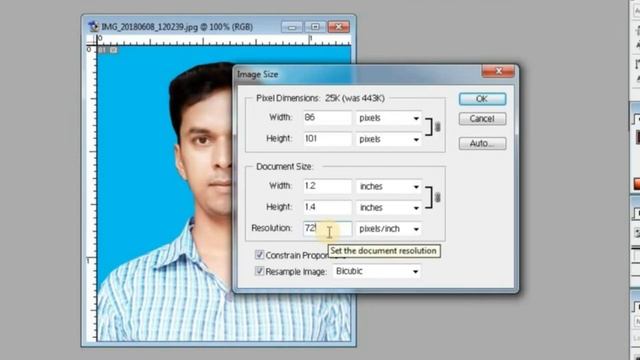640x360 pixels.
Task: Click Document Size Height field showing 1.4
Action: point(327,207)
